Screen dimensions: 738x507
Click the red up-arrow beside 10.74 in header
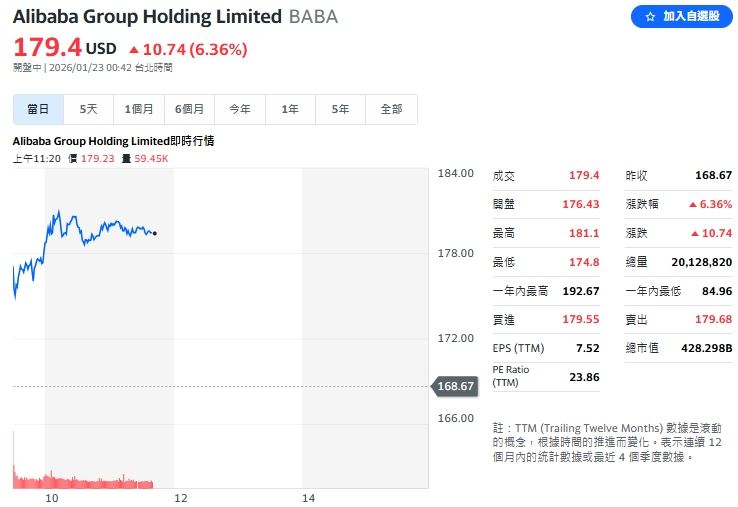click(x=133, y=49)
